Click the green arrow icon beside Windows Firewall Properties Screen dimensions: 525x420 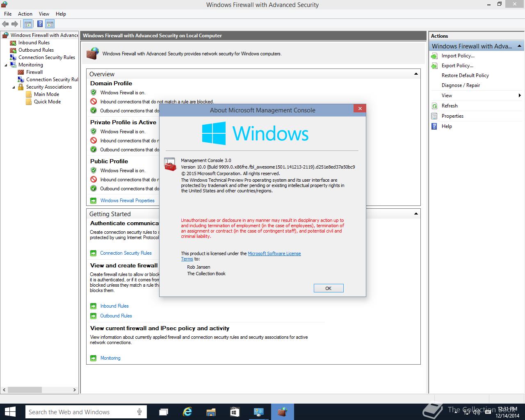click(93, 201)
